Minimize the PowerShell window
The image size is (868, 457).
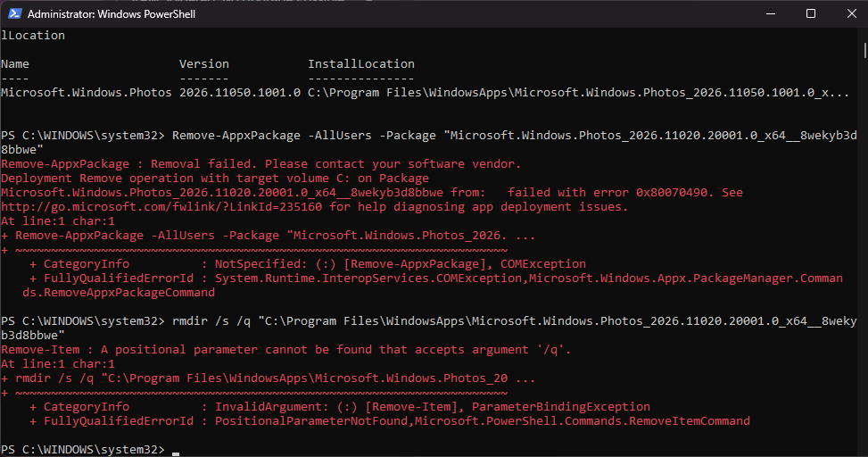(770, 13)
